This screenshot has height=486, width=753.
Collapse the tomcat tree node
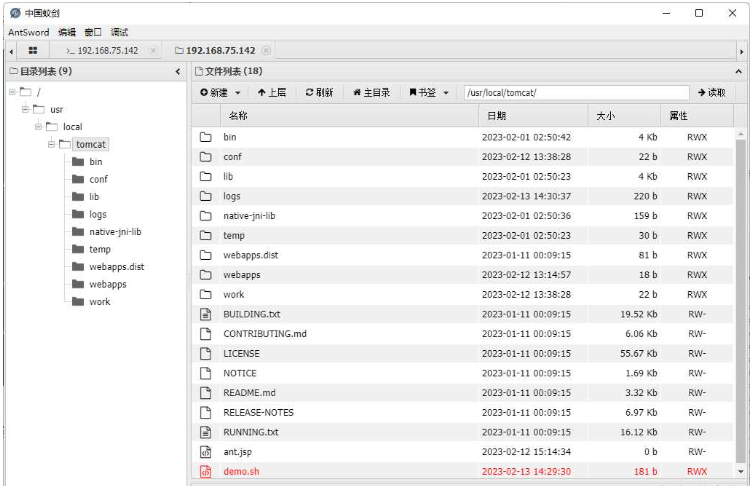(x=51, y=144)
